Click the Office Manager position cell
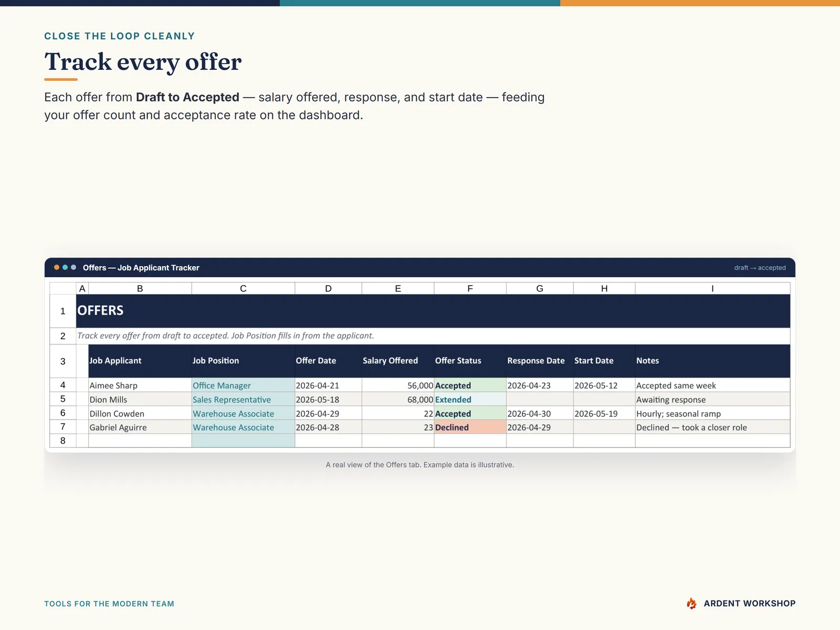840x630 pixels. coord(243,385)
